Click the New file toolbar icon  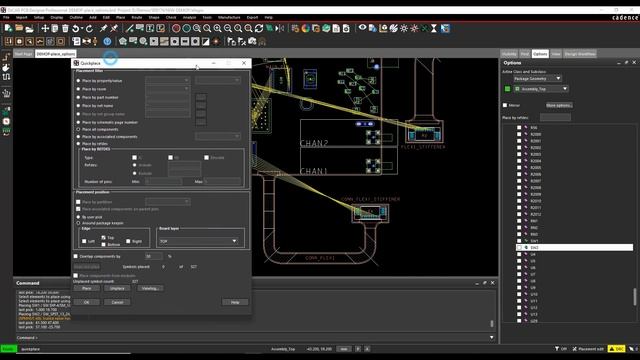8,28
